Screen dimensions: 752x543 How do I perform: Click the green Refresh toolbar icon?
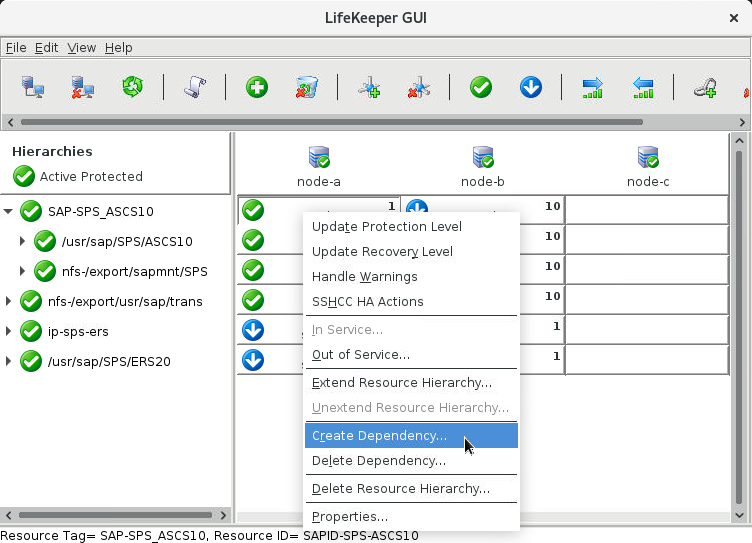pos(132,87)
